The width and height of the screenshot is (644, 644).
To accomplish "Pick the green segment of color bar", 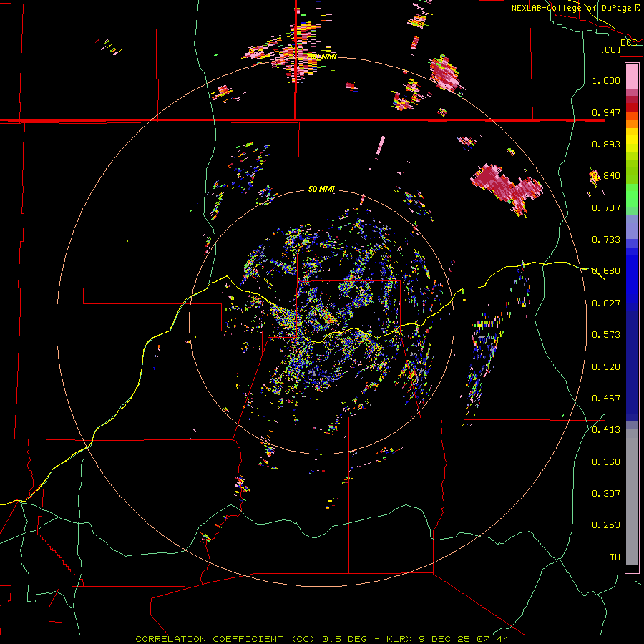I will click(632, 195).
